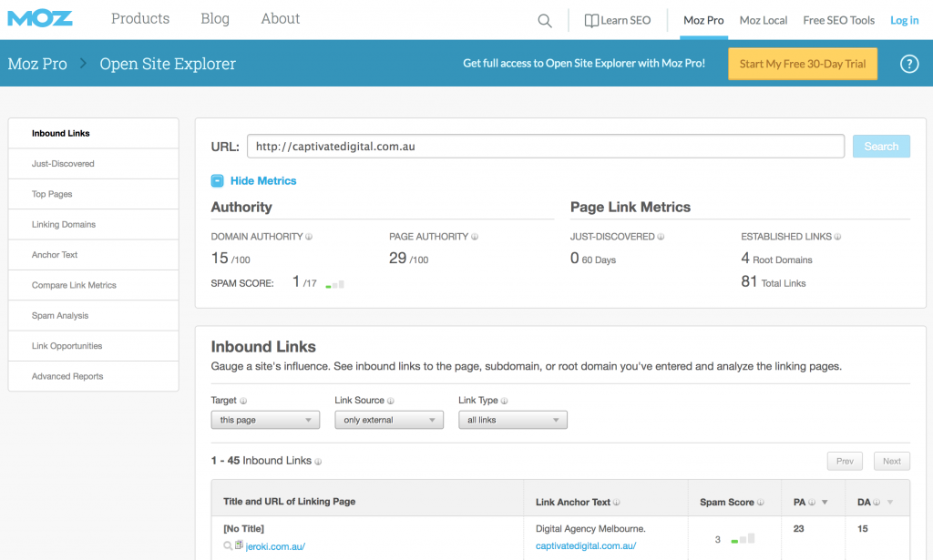Screen dimensions: 933x560
Task: Click info icon next to PA column
Action: tap(812, 503)
